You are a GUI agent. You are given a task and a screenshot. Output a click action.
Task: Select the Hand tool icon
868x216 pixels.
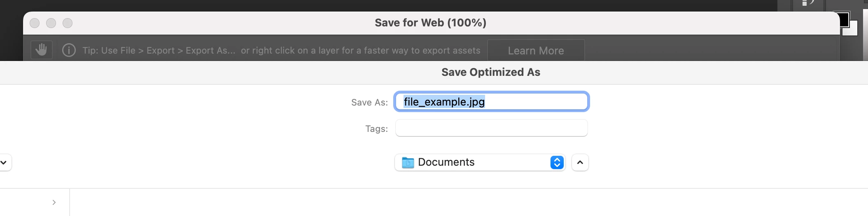41,50
